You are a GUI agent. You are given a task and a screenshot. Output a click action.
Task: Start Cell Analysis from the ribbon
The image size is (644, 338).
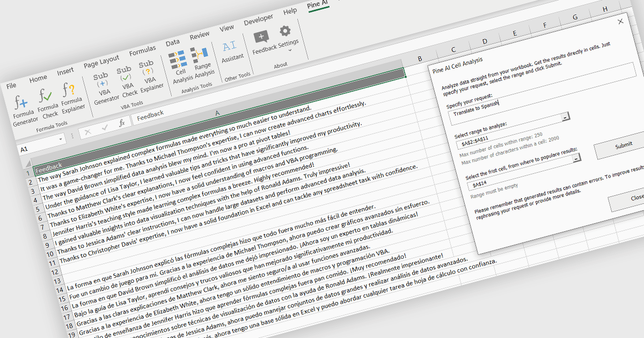click(x=180, y=68)
